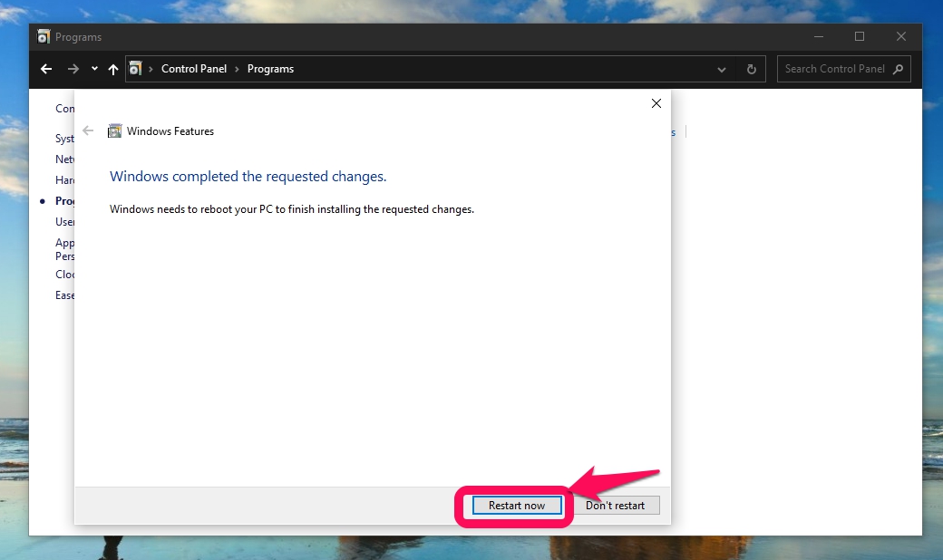Navigate back in Control Panel window
This screenshot has height=560, width=943.
coord(46,69)
